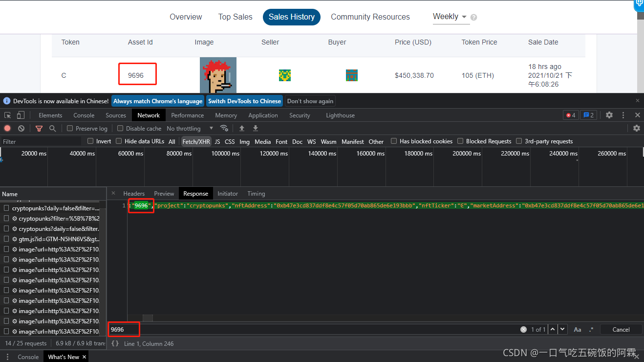Viewport: 644px width, 362px height.
Task: Open the Weekly period dropdown
Action: point(450,17)
